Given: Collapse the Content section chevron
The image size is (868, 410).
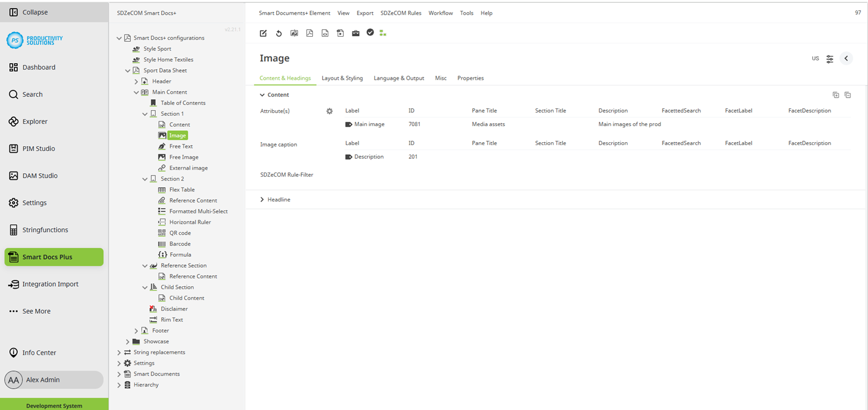Looking at the screenshot, I should pos(262,95).
